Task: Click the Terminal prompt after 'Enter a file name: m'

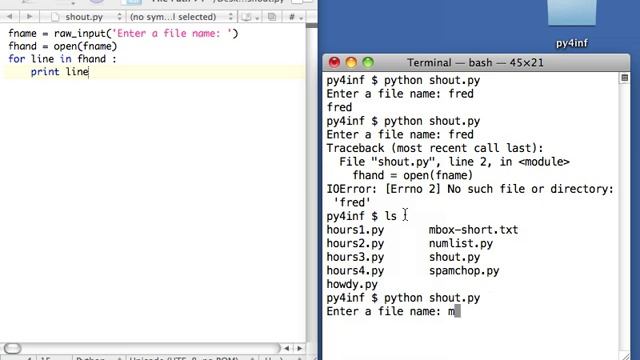Action: (458, 311)
